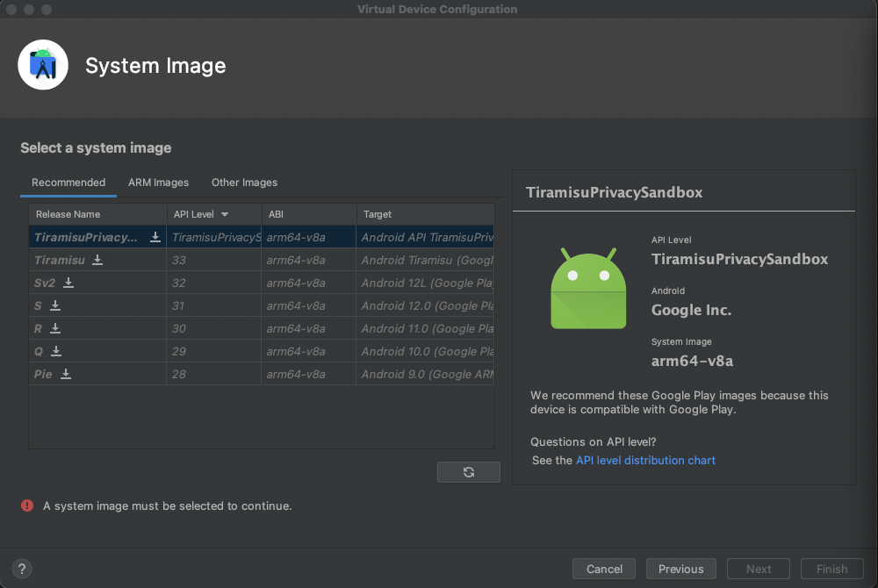Click API level 32 cell
The image size is (878, 588).
tap(214, 283)
